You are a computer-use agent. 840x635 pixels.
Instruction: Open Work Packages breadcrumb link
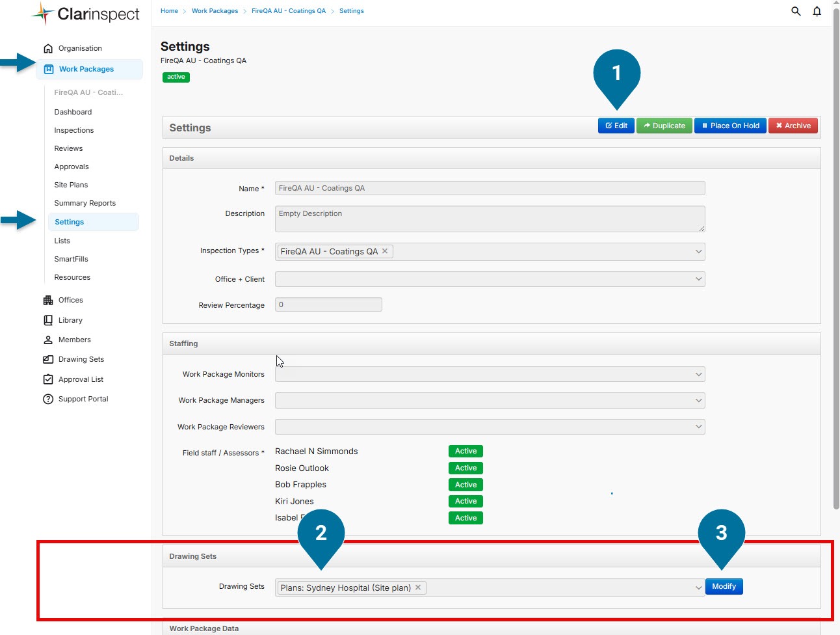point(215,11)
